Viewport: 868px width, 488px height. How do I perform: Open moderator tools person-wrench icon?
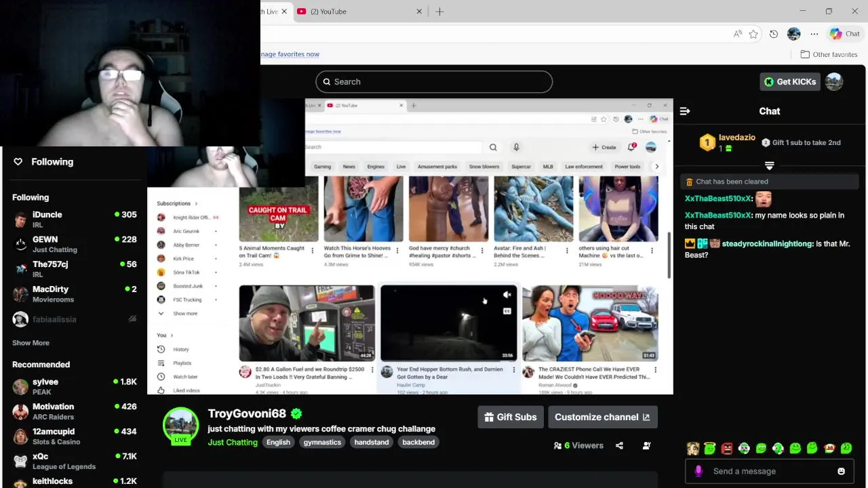(646, 446)
